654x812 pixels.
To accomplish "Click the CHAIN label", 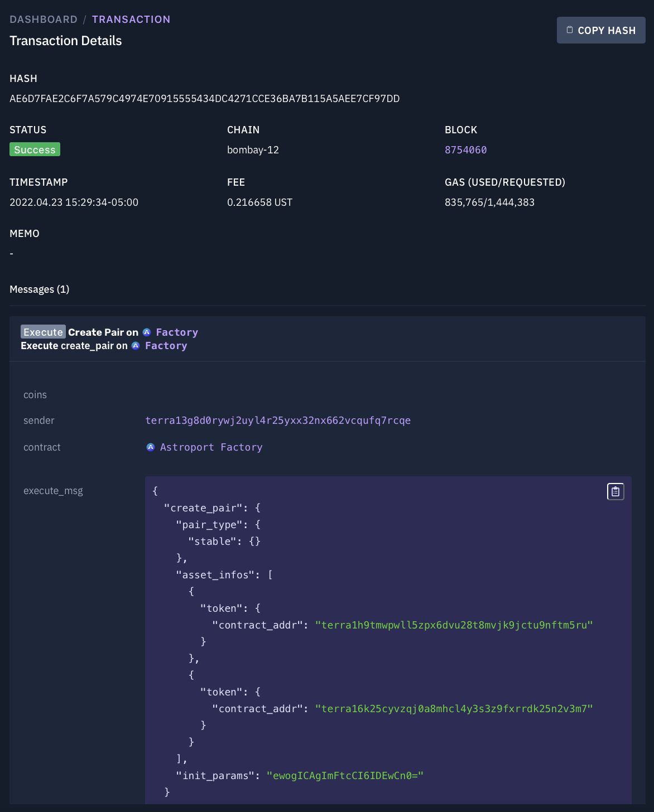I will 243,130.
